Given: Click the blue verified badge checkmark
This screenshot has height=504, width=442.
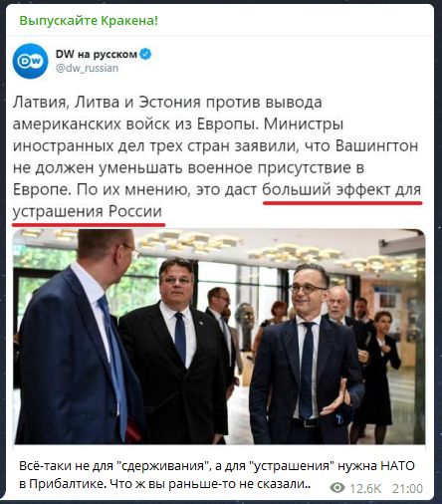Looking at the screenshot, I should click(145, 54).
